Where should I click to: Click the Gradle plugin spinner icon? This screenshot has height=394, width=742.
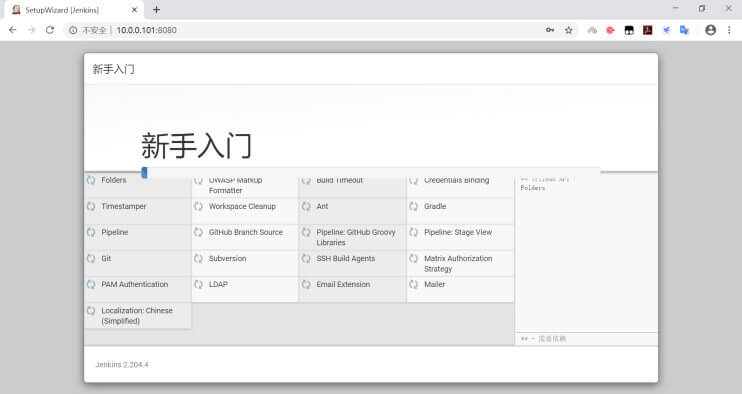(x=414, y=206)
